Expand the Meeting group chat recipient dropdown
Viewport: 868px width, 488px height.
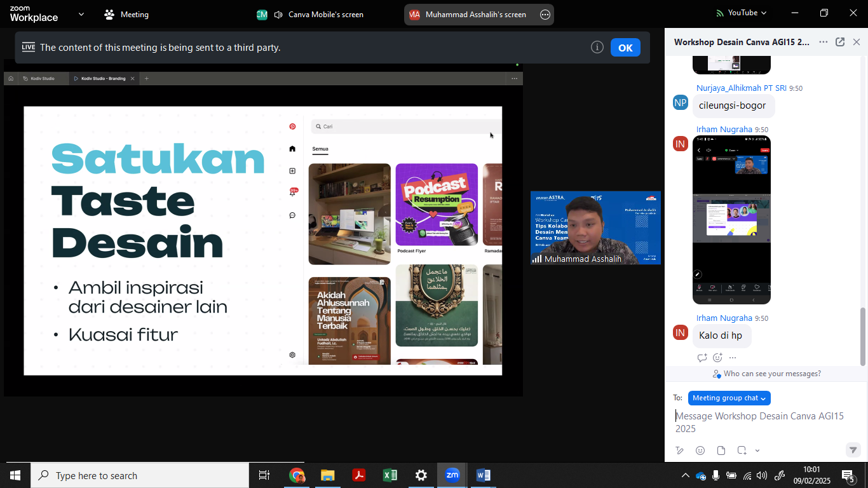[x=729, y=398]
